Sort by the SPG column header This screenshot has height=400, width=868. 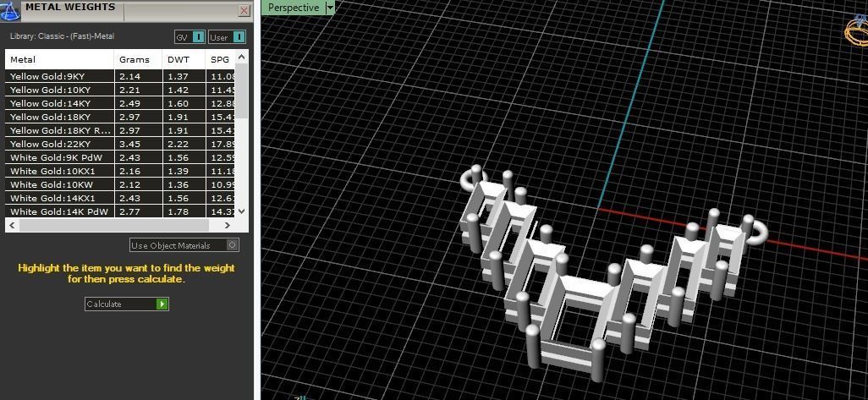(220, 60)
